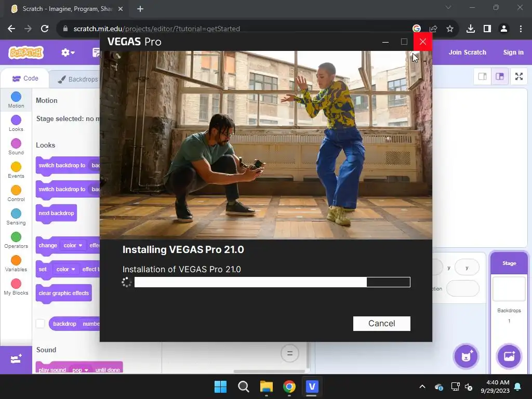Select the Sound block category
The width and height of the screenshot is (532, 399).
click(x=16, y=147)
